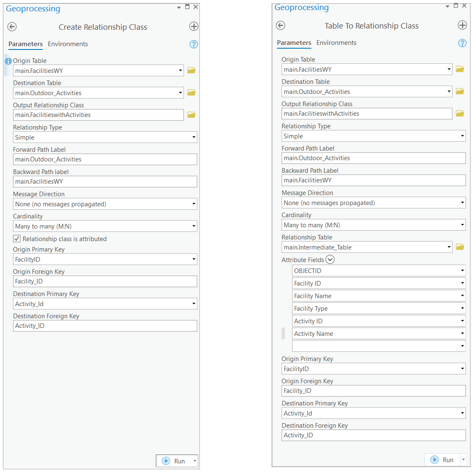Browse for the Relationship Table dataset
This screenshot has height=473, width=476.
(460, 247)
